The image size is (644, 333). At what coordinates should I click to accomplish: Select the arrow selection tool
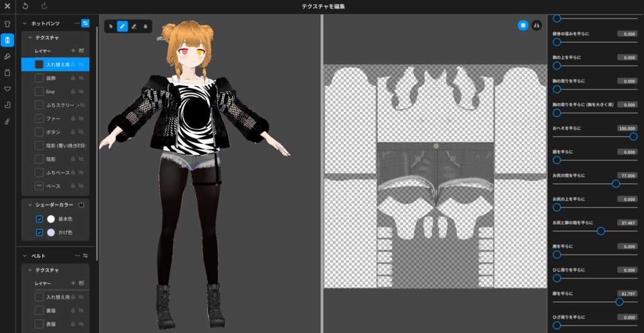[x=111, y=26]
